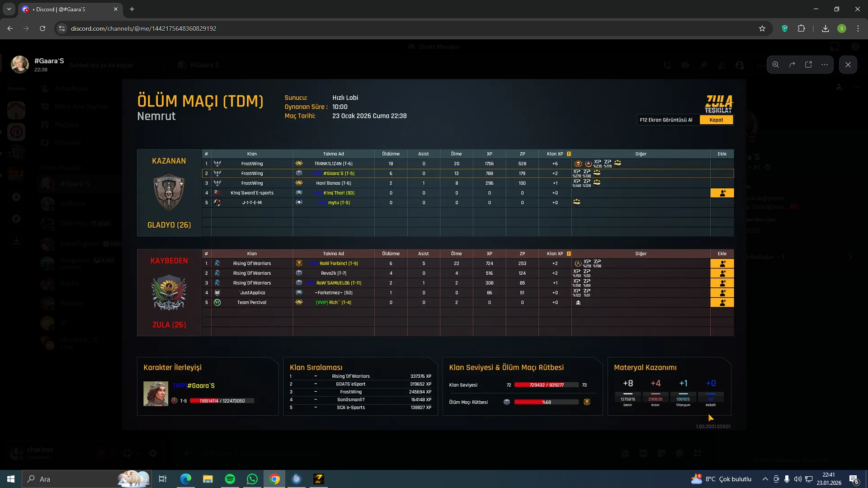This screenshot has height=488, width=868.
Task: Close the Discord image viewer
Action: pyautogui.click(x=848, y=65)
